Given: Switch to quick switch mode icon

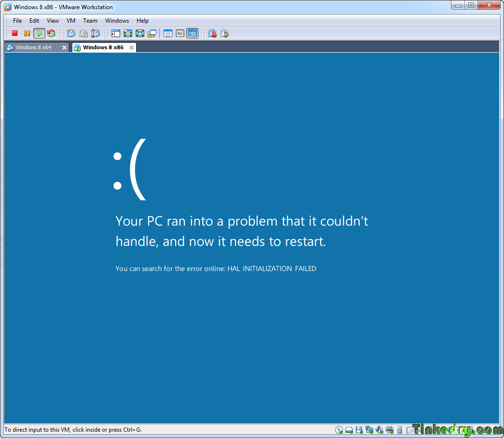Looking at the screenshot, I should (128, 33).
